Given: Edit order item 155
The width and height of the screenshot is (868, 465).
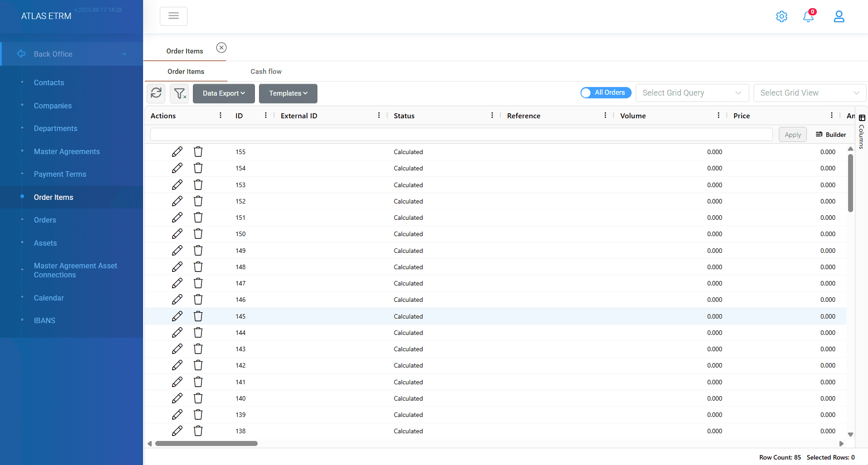Looking at the screenshot, I should click(177, 152).
